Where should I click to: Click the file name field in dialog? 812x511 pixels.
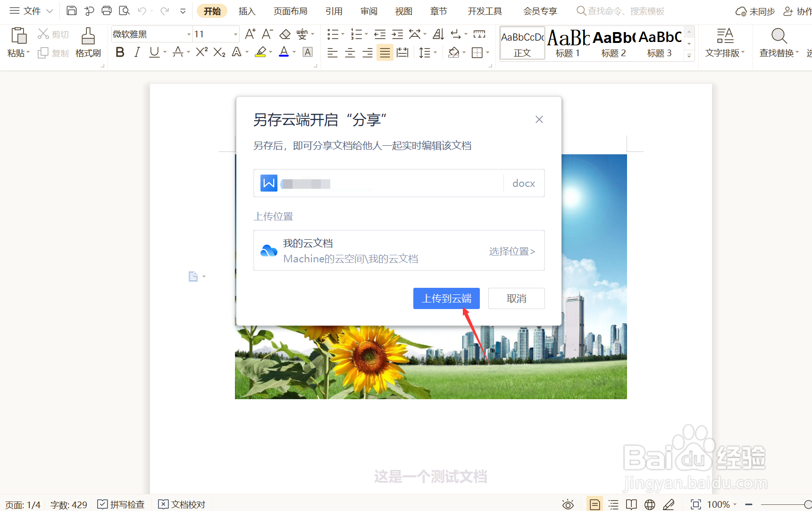pos(399,183)
